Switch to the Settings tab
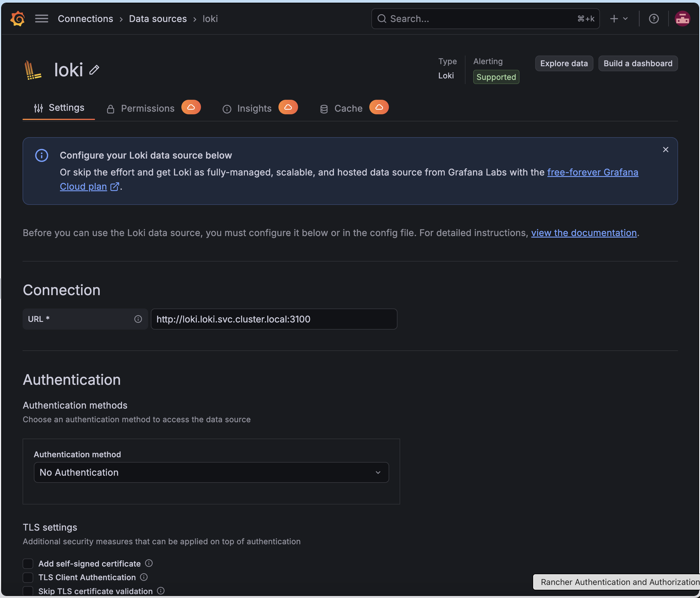This screenshot has height=598, width=700. click(59, 108)
